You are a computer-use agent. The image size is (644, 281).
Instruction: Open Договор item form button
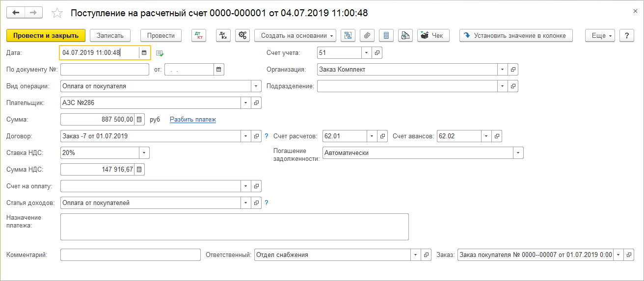[x=256, y=136]
